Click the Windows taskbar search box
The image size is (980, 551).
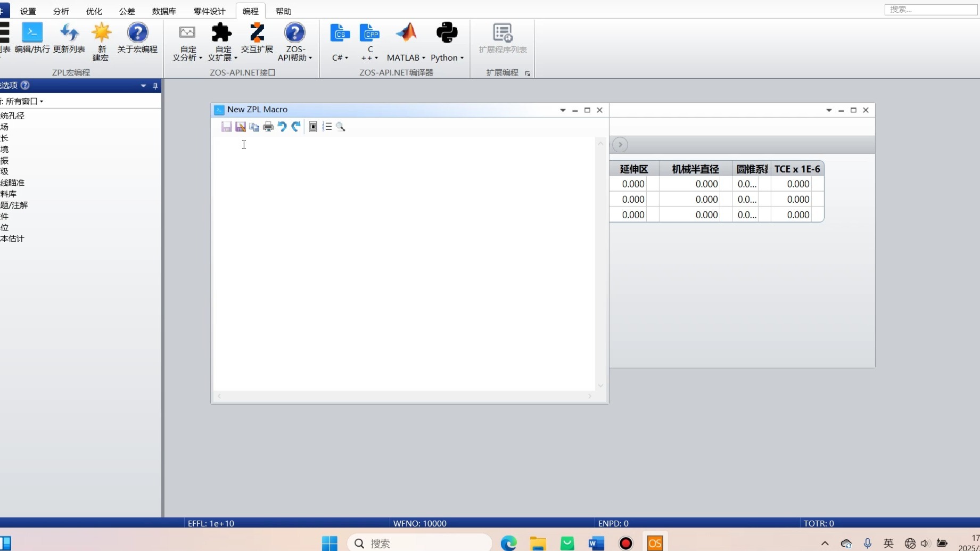tap(419, 543)
